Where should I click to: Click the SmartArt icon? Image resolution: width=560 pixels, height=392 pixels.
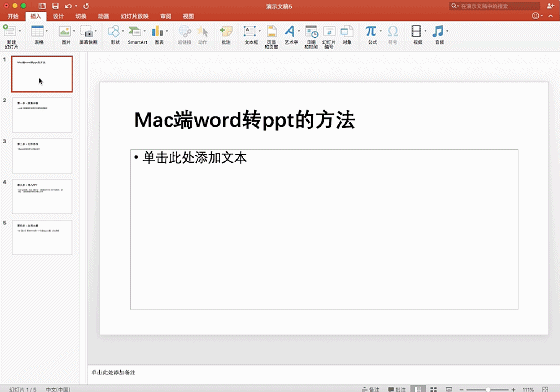(x=135, y=31)
